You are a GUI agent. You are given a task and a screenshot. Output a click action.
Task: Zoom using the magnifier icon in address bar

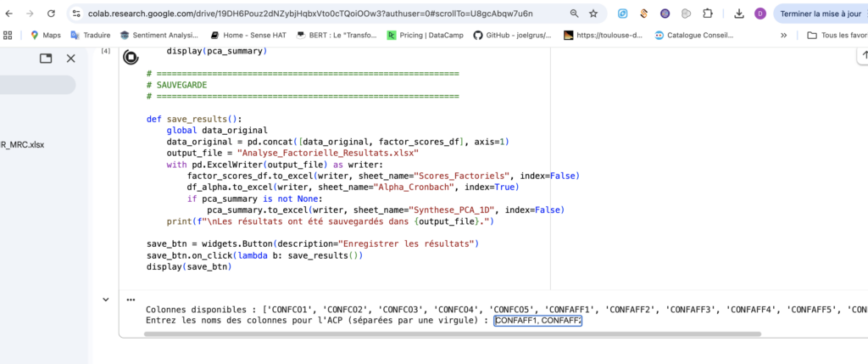574,14
